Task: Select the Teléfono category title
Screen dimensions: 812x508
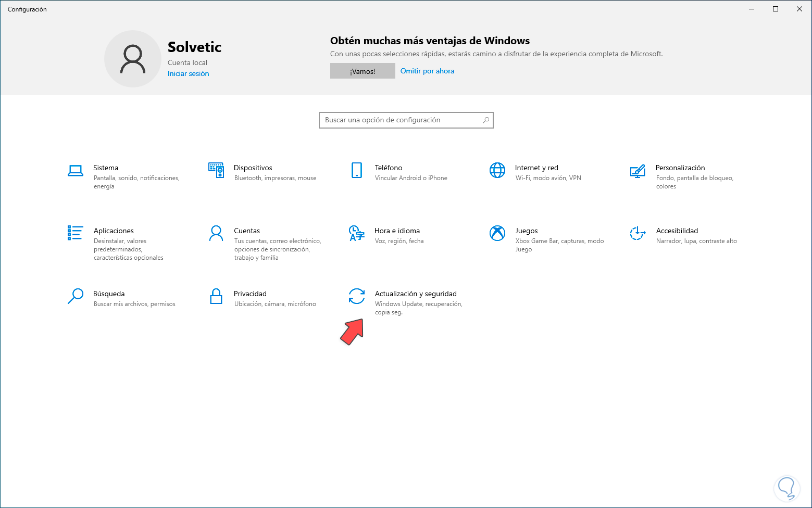Action: click(x=389, y=168)
